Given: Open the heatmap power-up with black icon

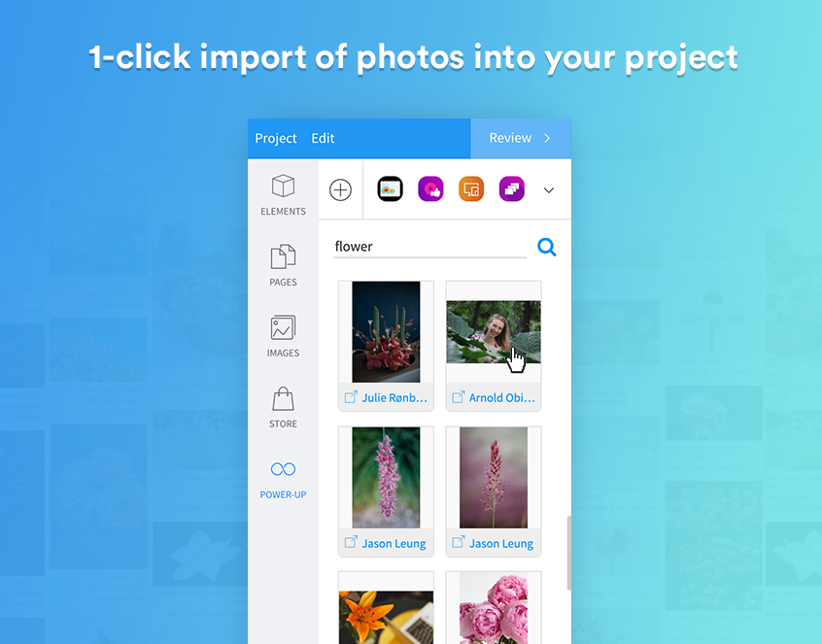Looking at the screenshot, I should point(390,189).
